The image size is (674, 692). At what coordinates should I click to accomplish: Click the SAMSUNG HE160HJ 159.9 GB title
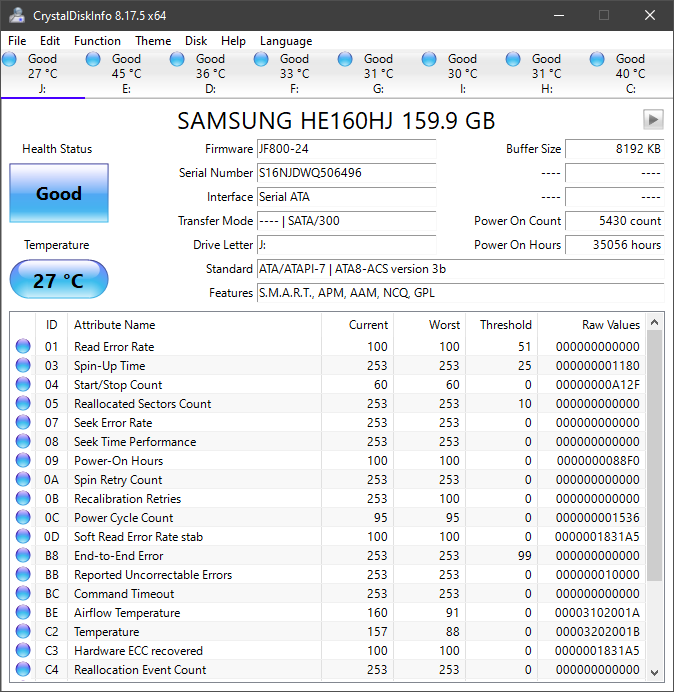point(336,120)
